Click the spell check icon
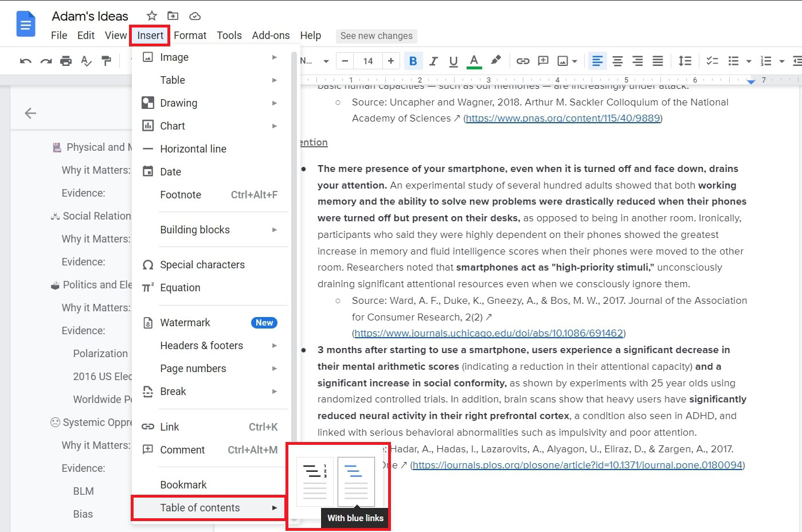The image size is (802, 532). pyautogui.click(x=86, y=61)
